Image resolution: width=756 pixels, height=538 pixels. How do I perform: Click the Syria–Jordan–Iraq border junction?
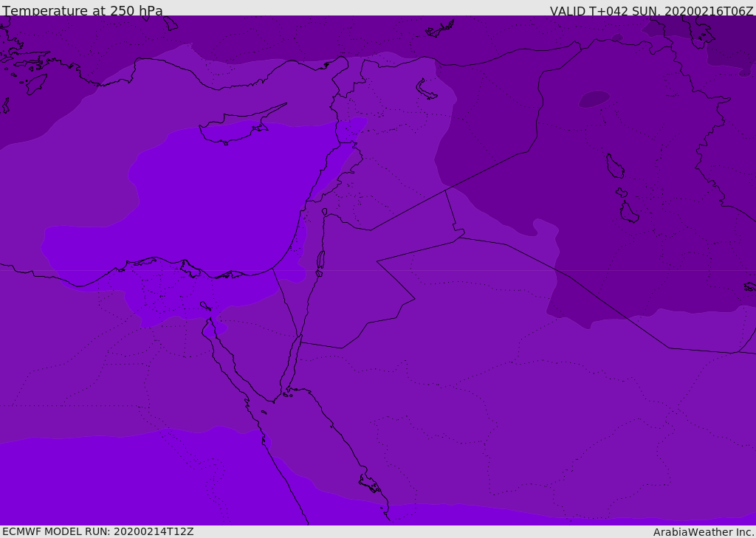pyautogui.click(x=445, y=190)
